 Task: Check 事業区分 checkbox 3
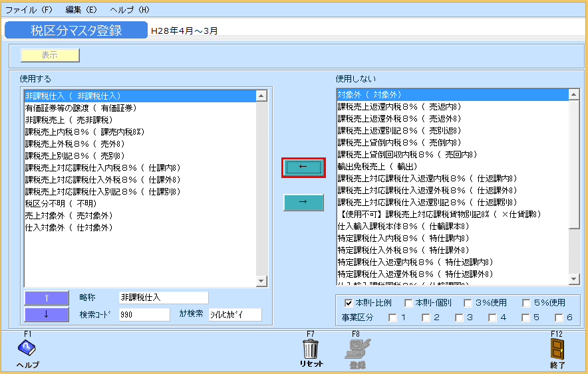(459, 318)
